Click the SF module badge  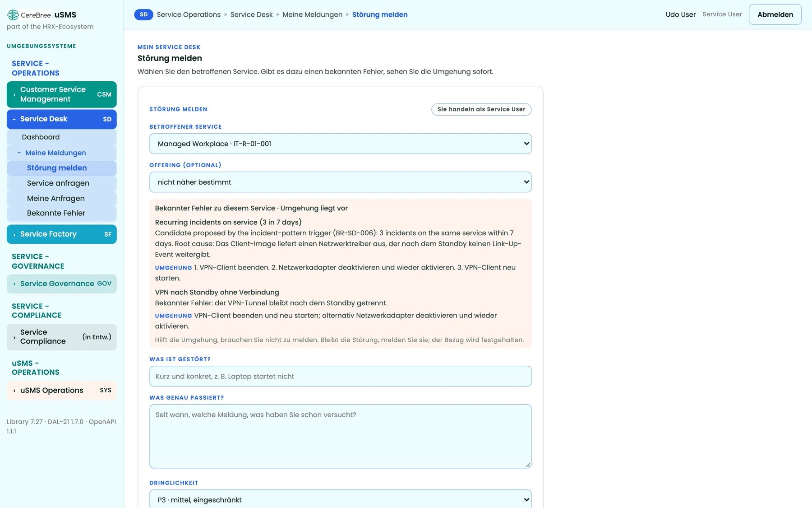[x=108, y=234]
